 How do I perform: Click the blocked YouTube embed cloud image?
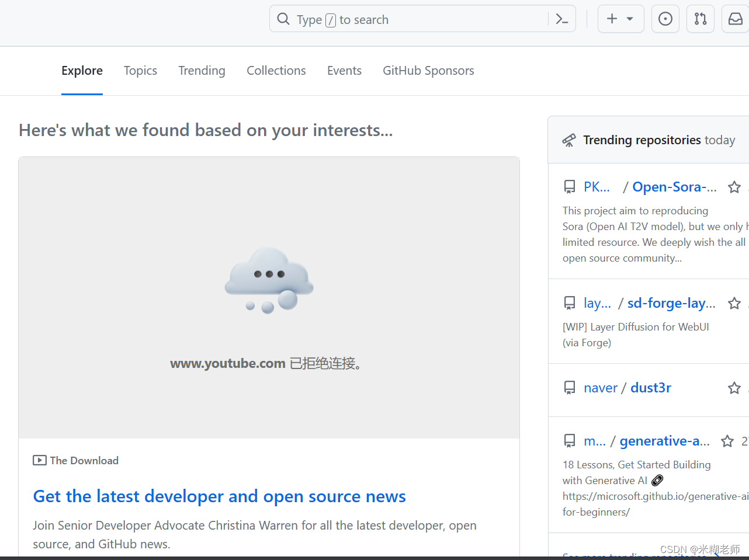tap(269, 280)
